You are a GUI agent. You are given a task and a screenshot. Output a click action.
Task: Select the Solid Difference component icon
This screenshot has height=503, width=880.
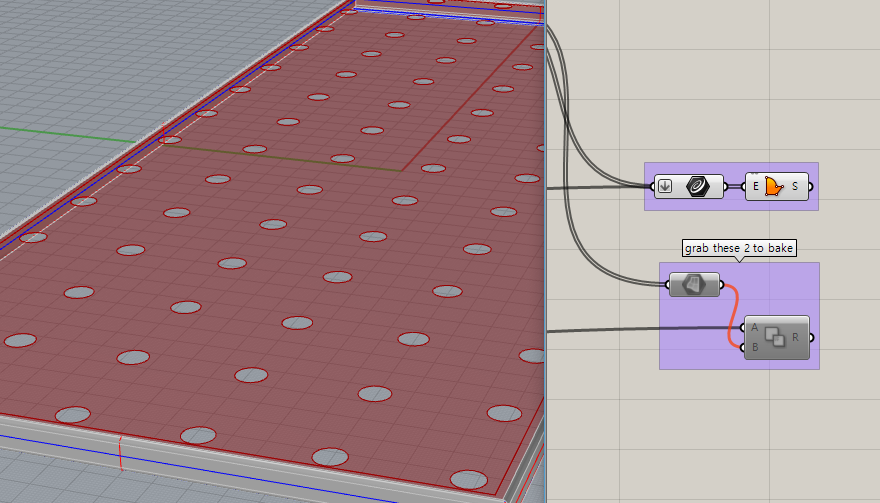(x=775, y=337)
